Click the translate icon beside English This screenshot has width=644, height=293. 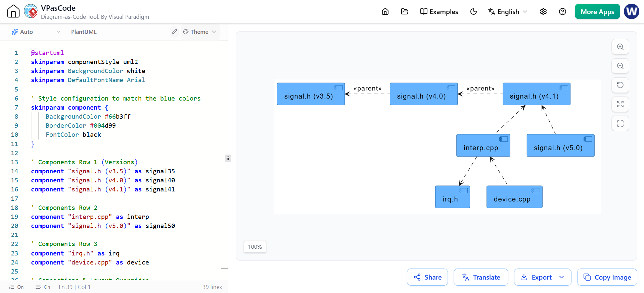tap(492, 12)
